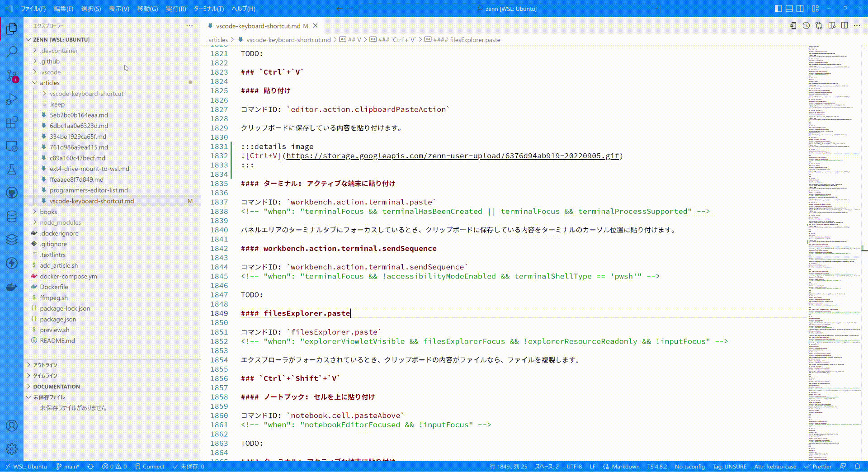
Task: Open the Accounts icon in activity bar
Action: [12, 425]
